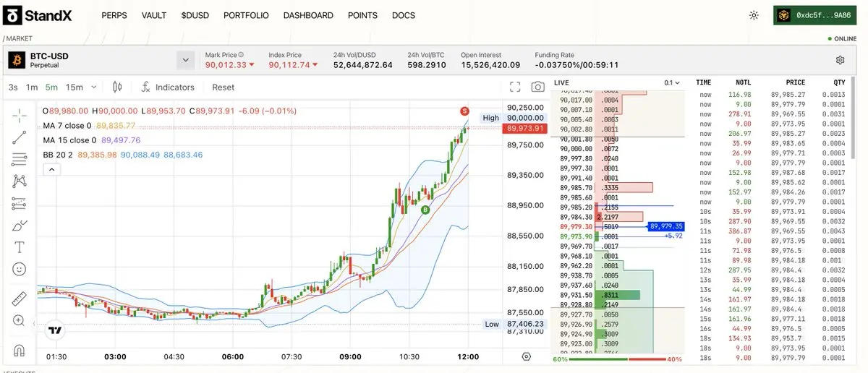Viewport: 868px width, 373px height.
Task: Open wallet 0xdc5f...9A86 button
Action: pyautogui.click(x=815, y=15)
